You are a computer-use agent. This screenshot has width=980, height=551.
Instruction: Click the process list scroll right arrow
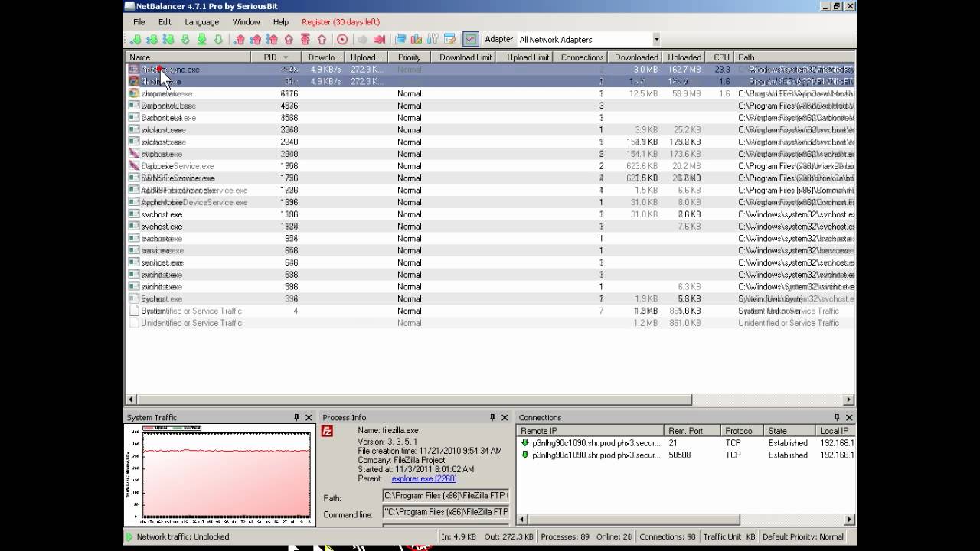click(x=848, y=399)
